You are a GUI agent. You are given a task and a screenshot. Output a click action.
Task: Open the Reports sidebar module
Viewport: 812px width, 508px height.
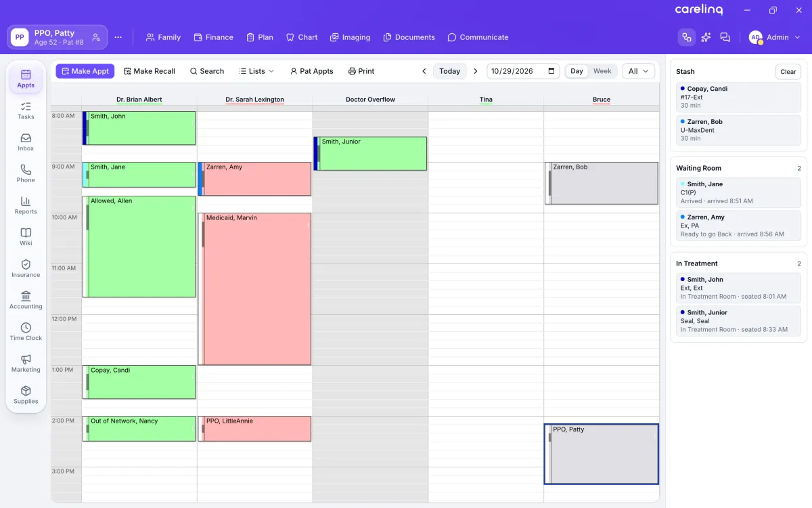pyautogui.click(x=26, y=205)
